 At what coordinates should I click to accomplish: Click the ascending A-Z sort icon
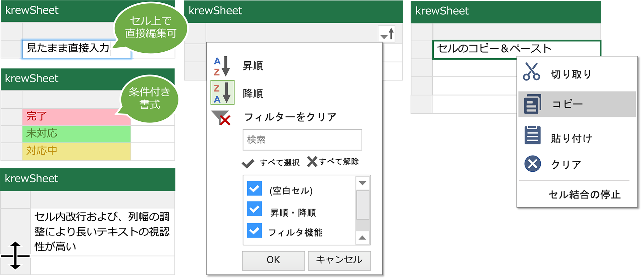tap(222, 66)
